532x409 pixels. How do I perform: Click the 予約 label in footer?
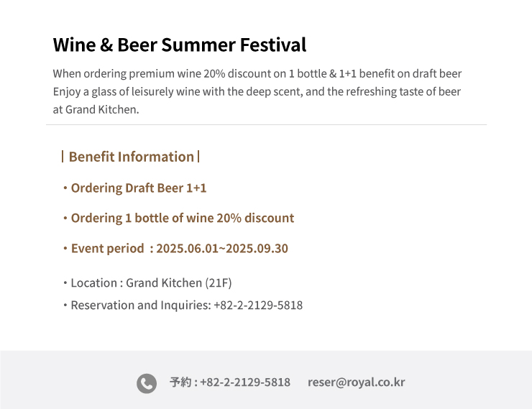click(180, 382)
